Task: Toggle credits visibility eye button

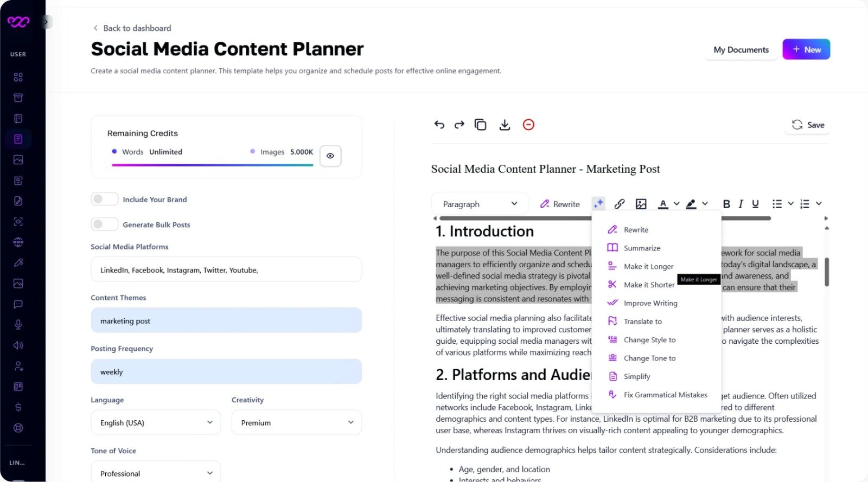Action: click(x=330, y=156)
